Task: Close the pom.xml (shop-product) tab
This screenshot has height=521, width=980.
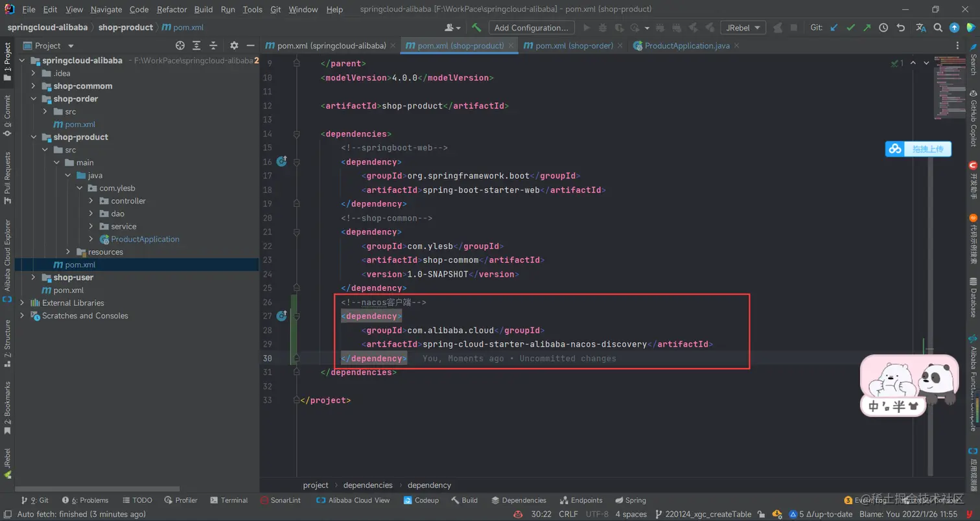Action: 511,45
